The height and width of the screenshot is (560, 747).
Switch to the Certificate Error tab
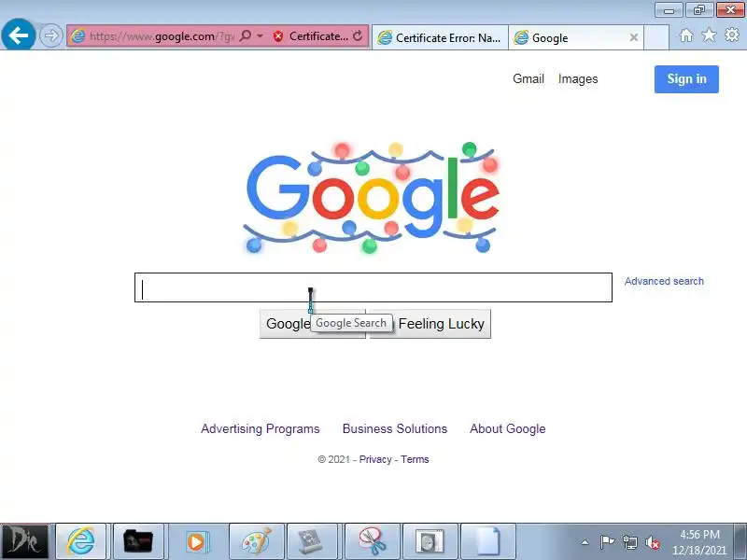click(440, 37)
